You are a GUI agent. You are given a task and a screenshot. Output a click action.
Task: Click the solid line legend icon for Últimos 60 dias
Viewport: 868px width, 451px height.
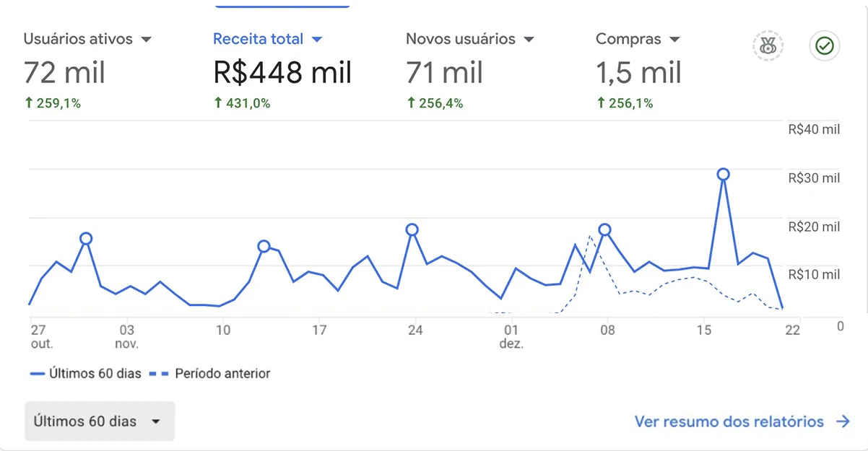(x=38, y=374)
